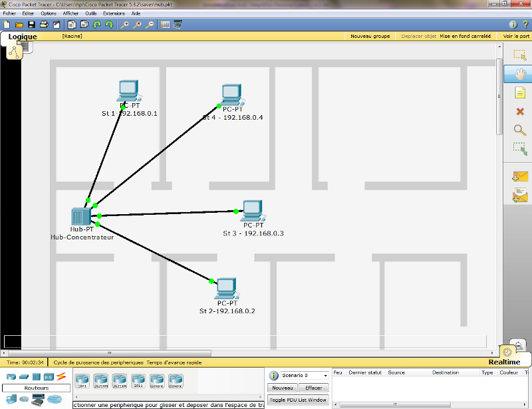Select the End Devices category icon

[11, 400]
